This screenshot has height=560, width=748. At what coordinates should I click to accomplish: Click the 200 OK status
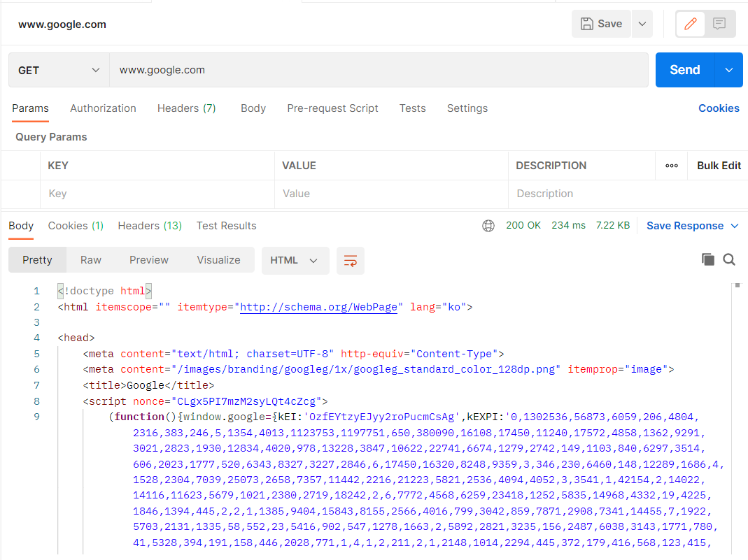pos(523,225)
